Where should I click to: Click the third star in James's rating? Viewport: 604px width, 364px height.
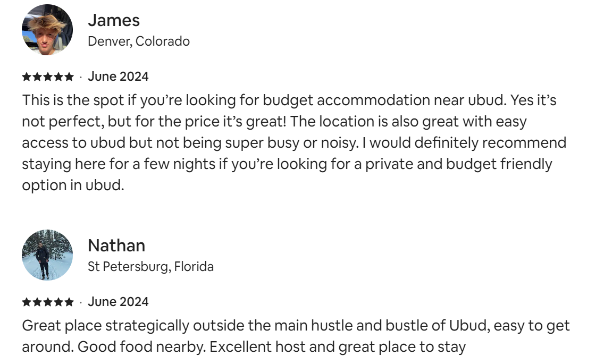[48, 77]
